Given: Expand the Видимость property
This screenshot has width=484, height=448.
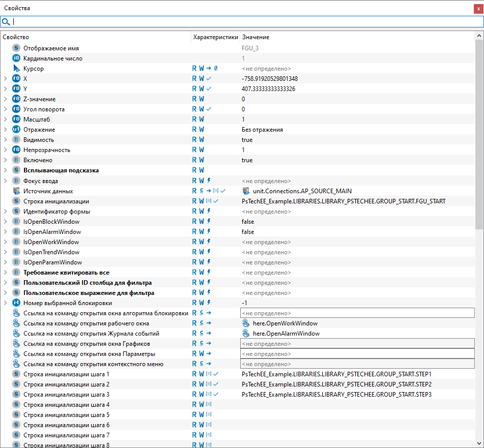Looking at the screenshot, I should [x=5, y=140].
